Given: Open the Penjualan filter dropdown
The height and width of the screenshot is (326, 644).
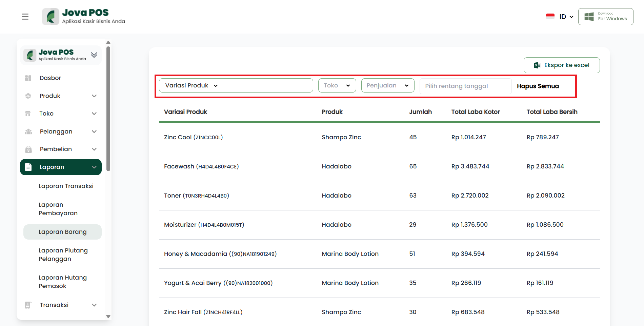Looking at the screenshot, I should (x=387, y=85).
